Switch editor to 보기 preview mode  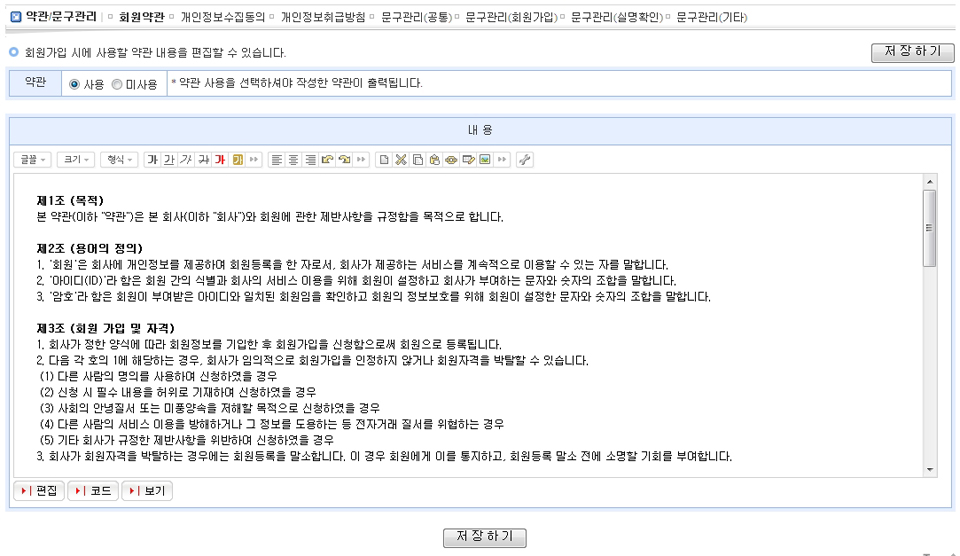click(146, 491)
